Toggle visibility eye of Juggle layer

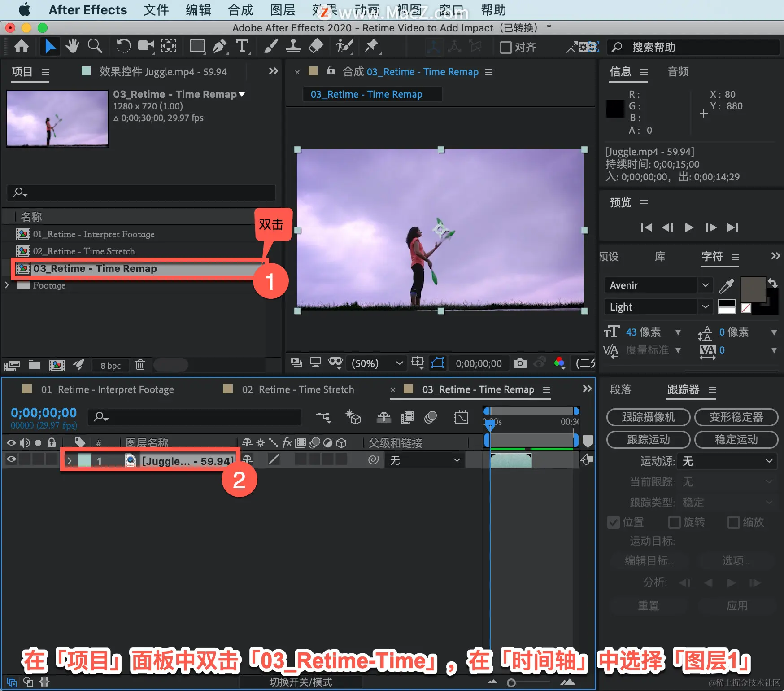(11, 459)
